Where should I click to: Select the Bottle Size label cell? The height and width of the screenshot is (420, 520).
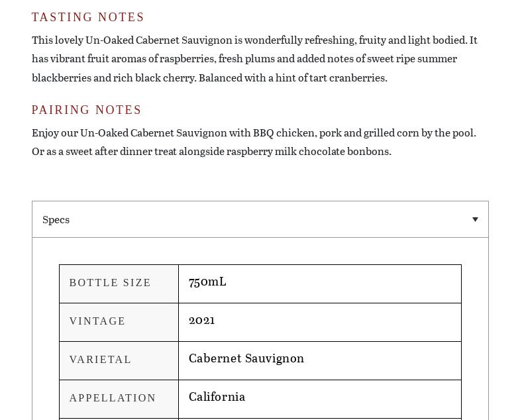[119, 284]
